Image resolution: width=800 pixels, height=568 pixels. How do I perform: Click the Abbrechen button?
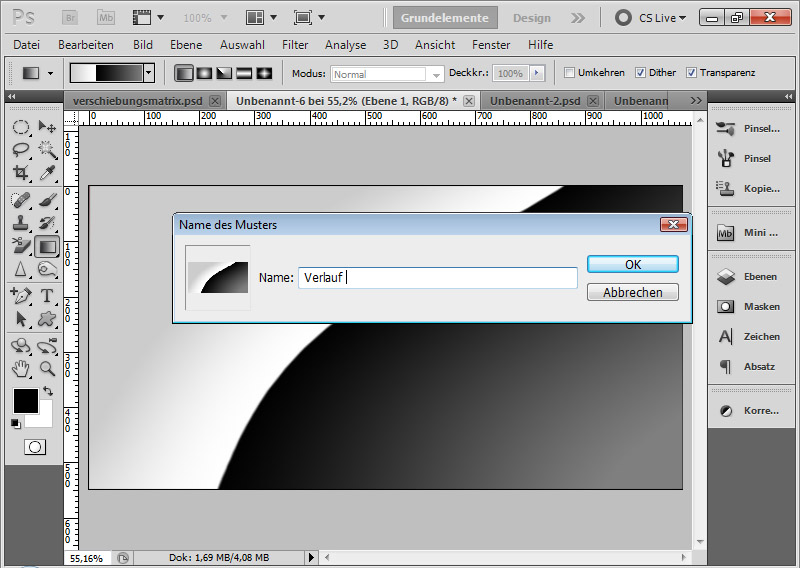click(x=632, y=292)
